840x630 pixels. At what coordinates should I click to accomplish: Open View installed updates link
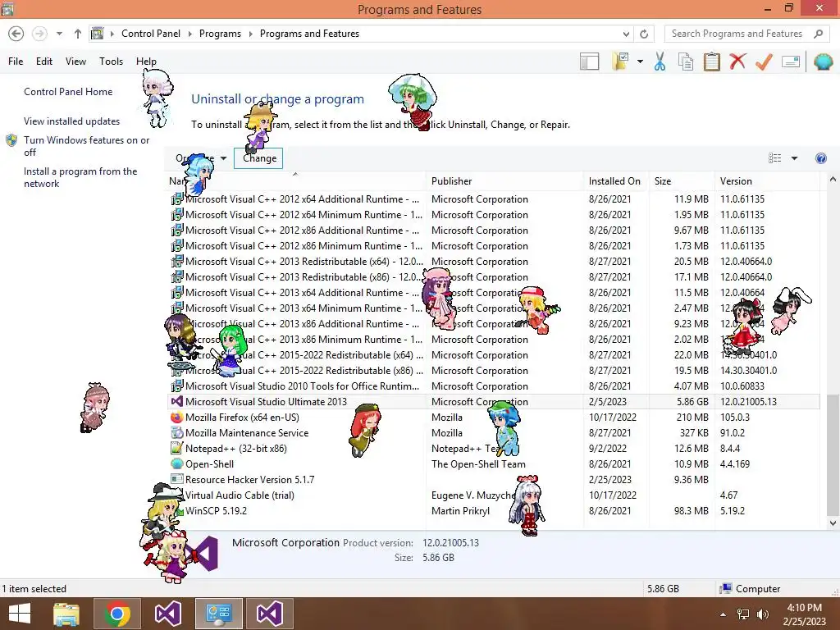pyautogui.click(x=72, y=121)
